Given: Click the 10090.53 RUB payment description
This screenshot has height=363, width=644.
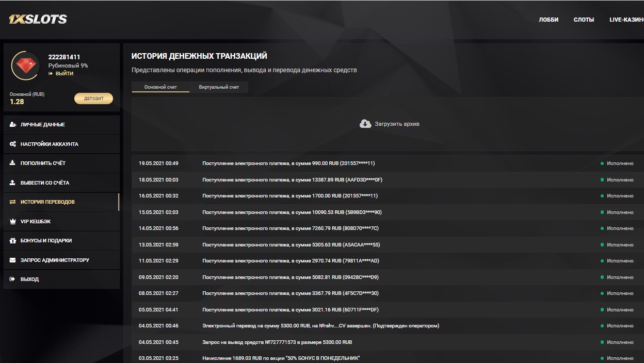Looking at the screenshot, I should coord(292,212).
